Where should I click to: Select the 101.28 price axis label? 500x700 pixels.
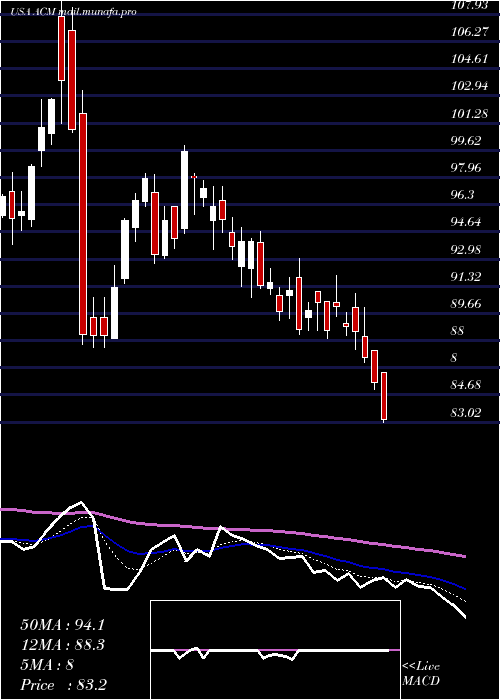469,114
